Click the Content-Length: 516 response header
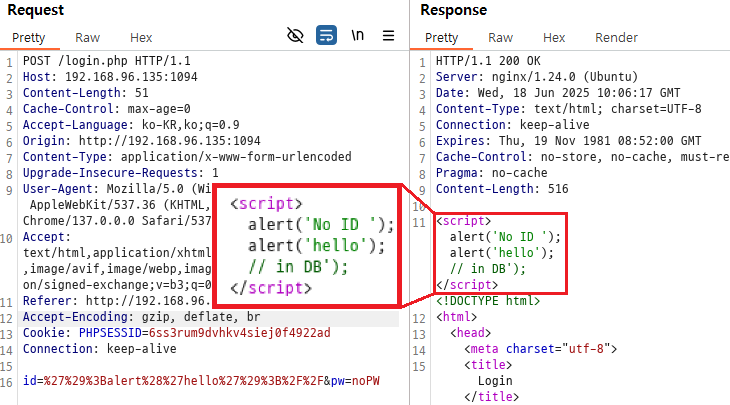 click(x=502, y=189)
